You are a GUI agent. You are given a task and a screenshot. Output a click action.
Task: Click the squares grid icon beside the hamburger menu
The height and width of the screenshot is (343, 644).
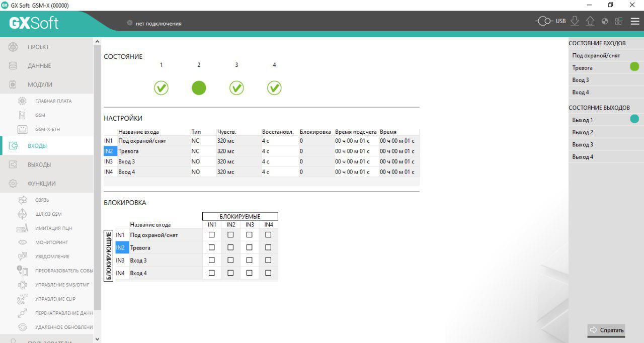click(x=619, y=22)
